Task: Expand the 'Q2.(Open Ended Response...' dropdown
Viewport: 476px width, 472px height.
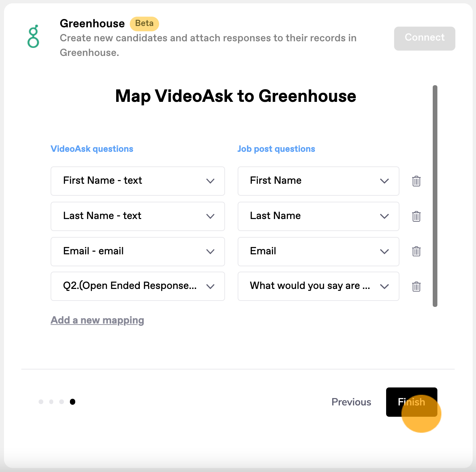Action: pyautogui.click(x=138, y=286)
